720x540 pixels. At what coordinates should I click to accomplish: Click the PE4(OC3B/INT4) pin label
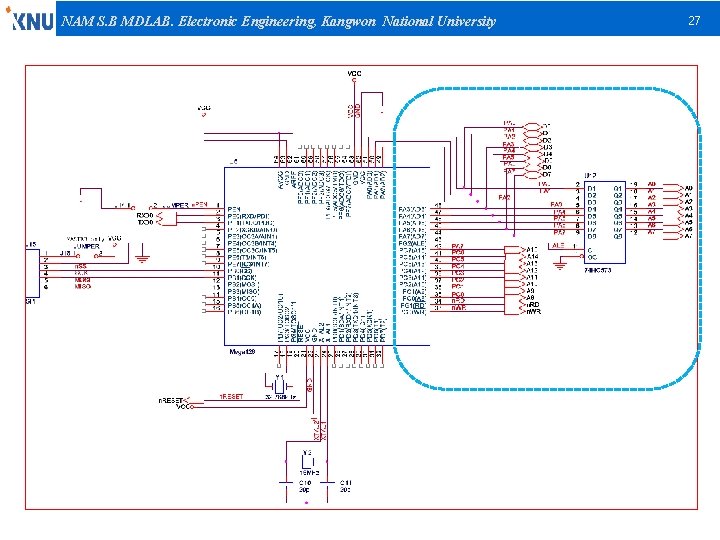tap(253, 243)
